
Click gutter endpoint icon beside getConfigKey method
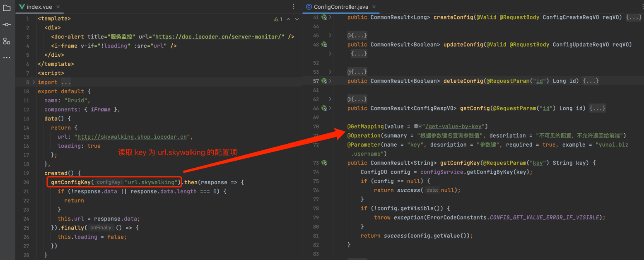324,163
